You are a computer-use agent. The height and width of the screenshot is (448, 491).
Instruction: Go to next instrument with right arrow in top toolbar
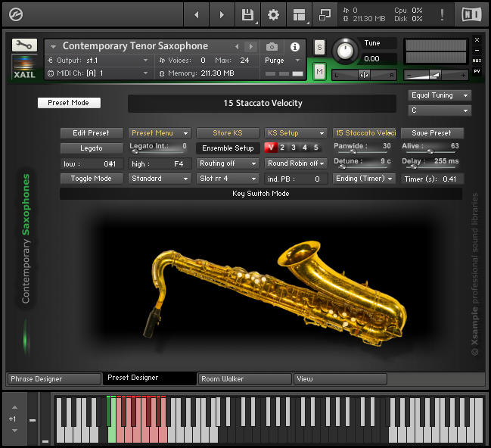coord(222,14)
